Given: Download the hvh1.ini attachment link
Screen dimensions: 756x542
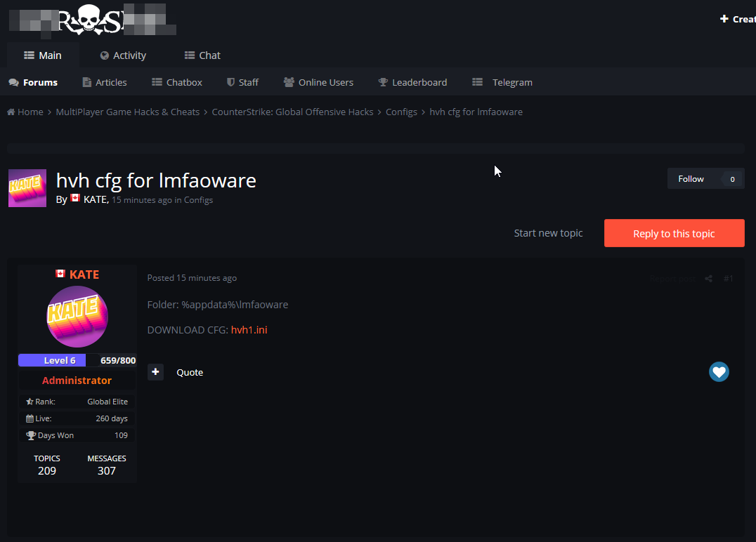Looking at the screenshot, I should (249, 330).
